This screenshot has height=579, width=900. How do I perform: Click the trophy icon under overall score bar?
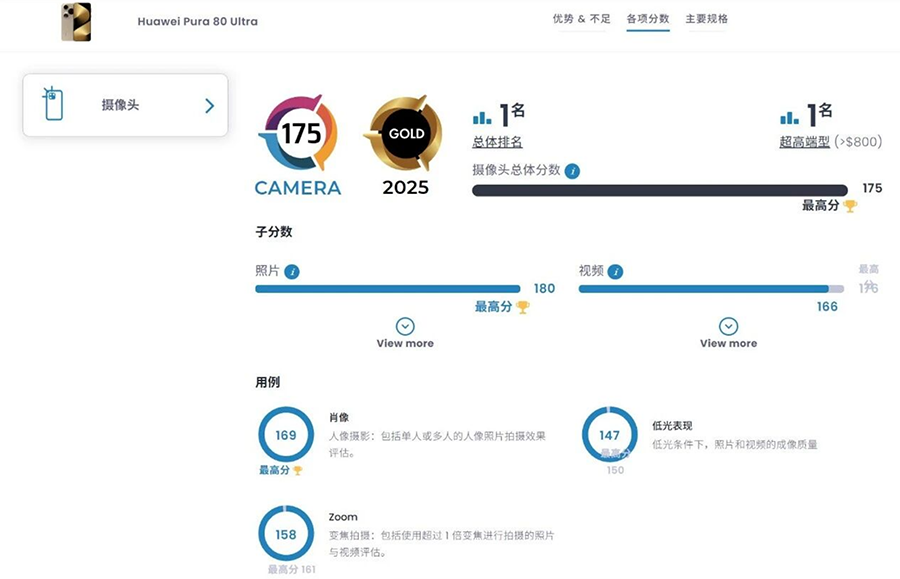point(850,206)
